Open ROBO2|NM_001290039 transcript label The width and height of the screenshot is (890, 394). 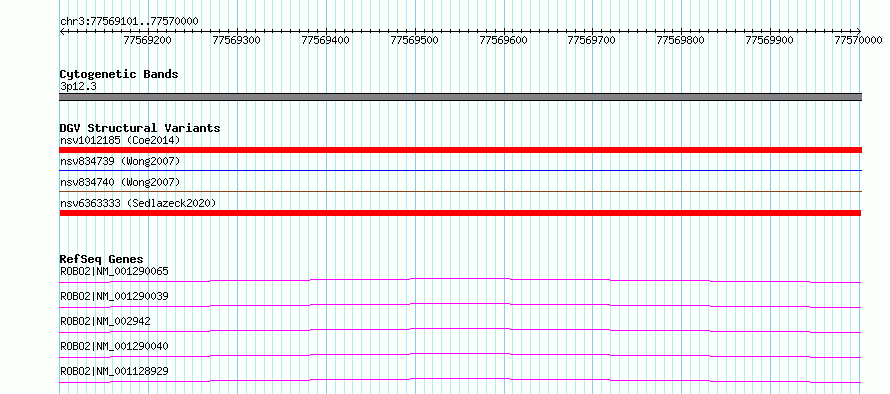coord(114,296)
